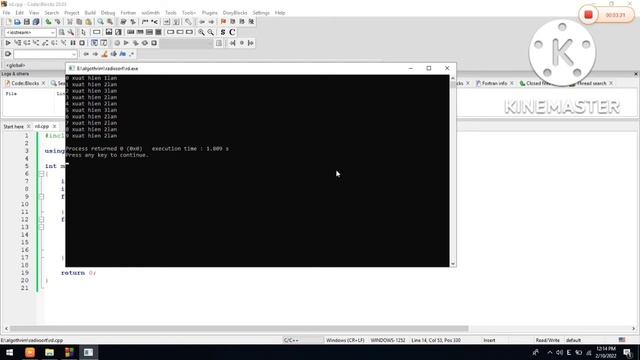Click the Build and run icon
640x360 pixels.
(136, 43)
